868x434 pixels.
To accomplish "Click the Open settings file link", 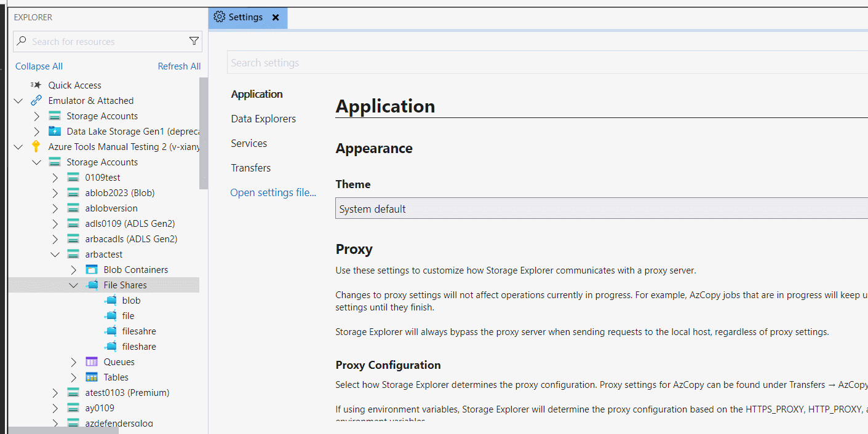I will (x=273, y=192).
